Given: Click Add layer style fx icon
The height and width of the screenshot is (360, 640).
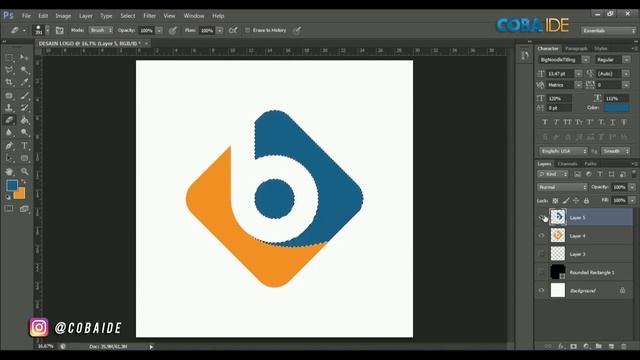Looking at the screenshot, I should [x=561, y=346].
